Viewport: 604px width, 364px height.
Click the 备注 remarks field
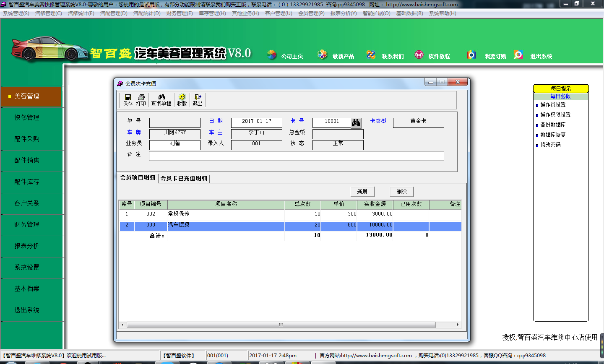[x=297, y=156]
